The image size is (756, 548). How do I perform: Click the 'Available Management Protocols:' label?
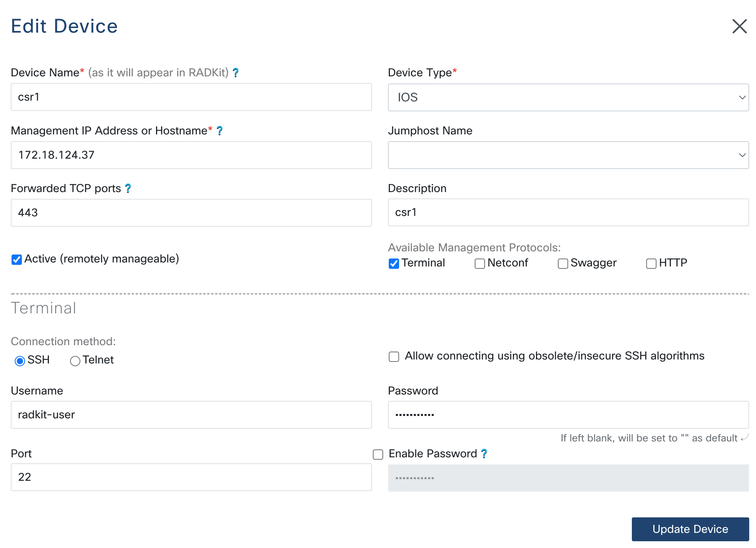coord(474,247)
